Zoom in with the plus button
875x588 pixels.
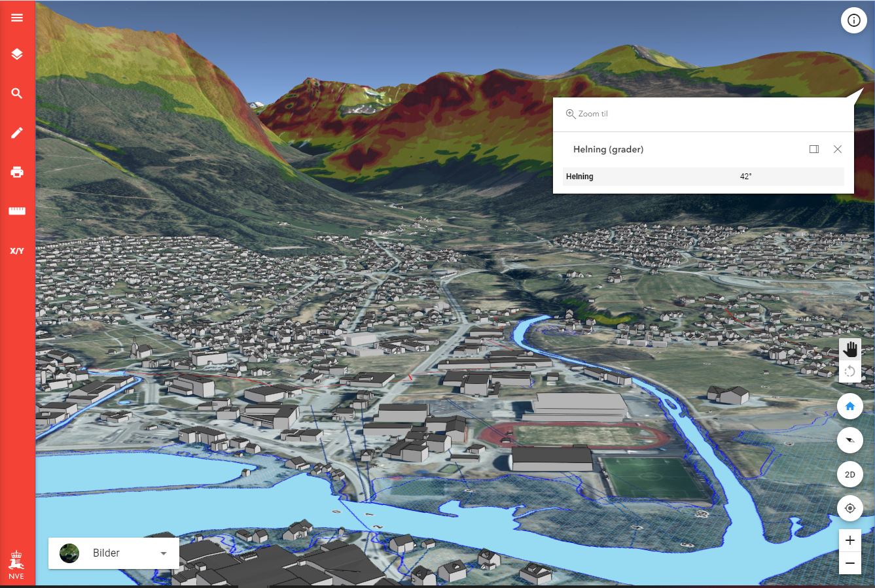coord(849,540)
